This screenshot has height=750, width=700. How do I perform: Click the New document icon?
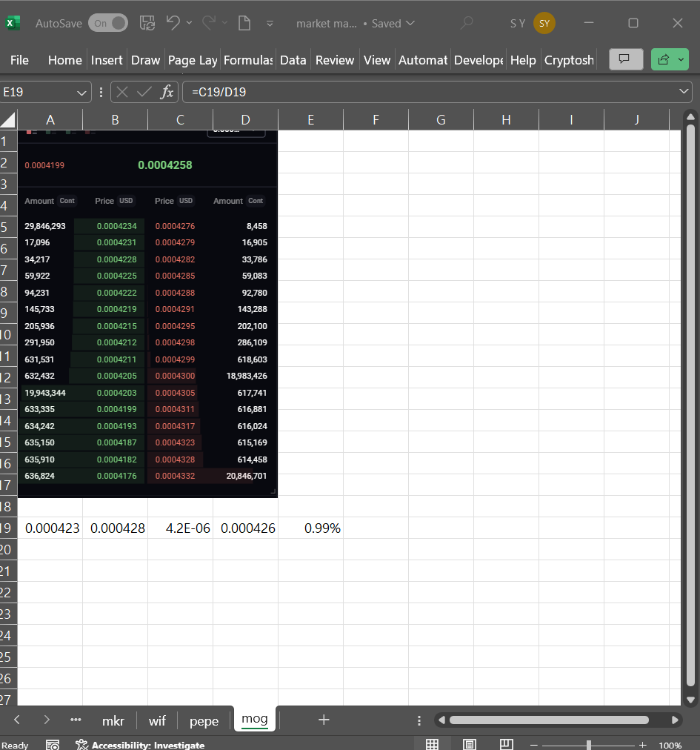(x=244, y=23)
